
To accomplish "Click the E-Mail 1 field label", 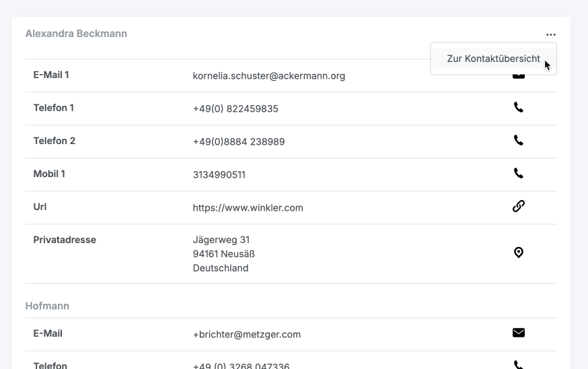I will coord(51,75).
